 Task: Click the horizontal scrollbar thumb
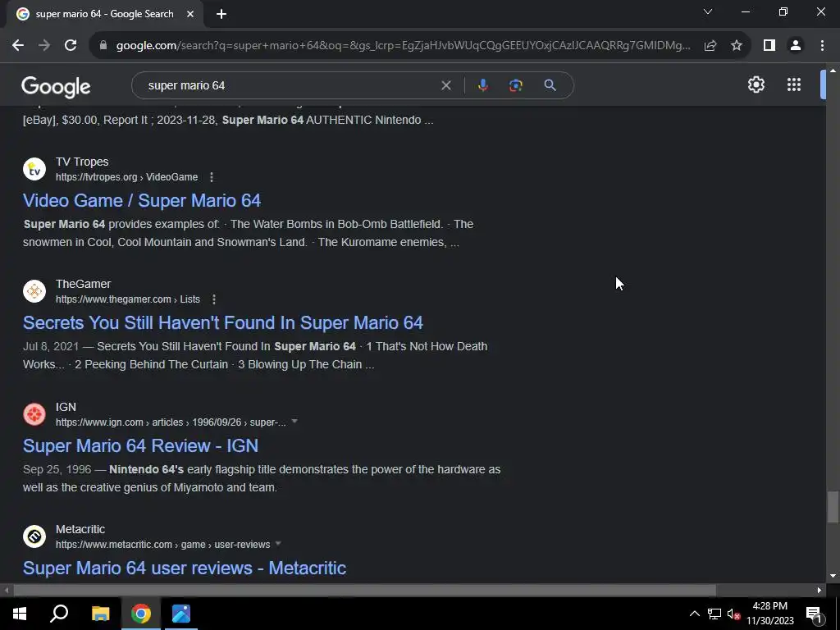click(x=364, y=591)
